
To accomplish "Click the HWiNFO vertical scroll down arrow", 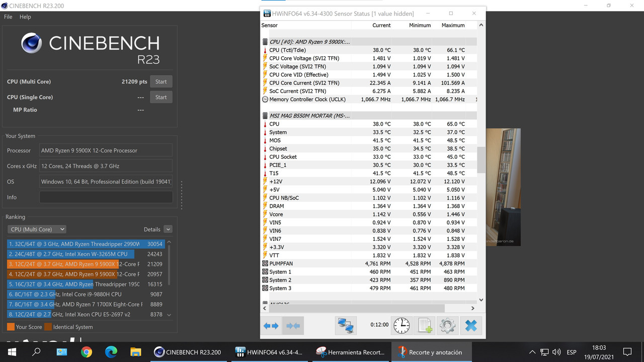I will [481, 300].
